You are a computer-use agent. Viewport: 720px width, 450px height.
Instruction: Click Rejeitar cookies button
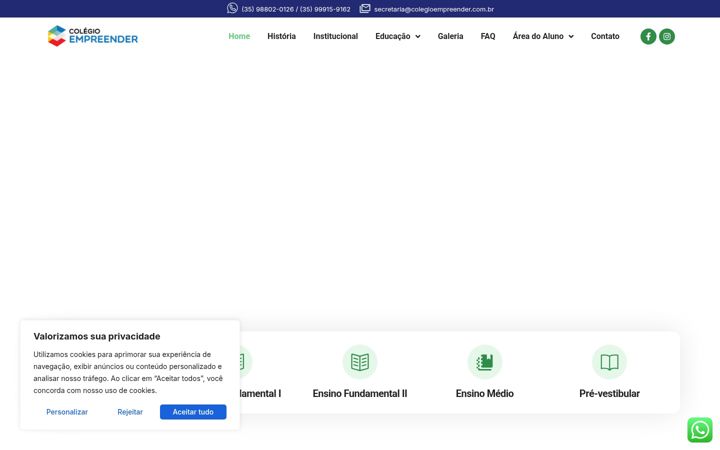coord(130,412)
